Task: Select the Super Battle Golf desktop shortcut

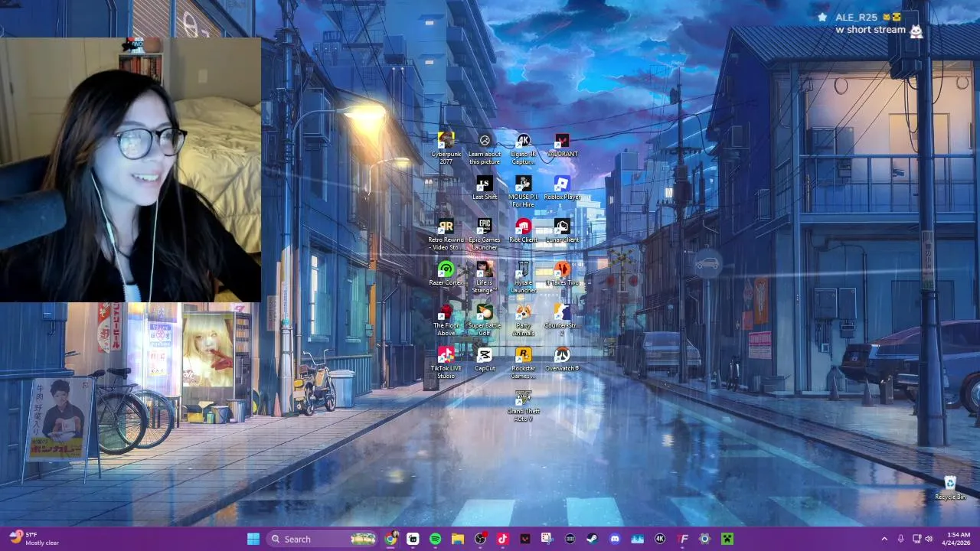Action: [485, 319]
